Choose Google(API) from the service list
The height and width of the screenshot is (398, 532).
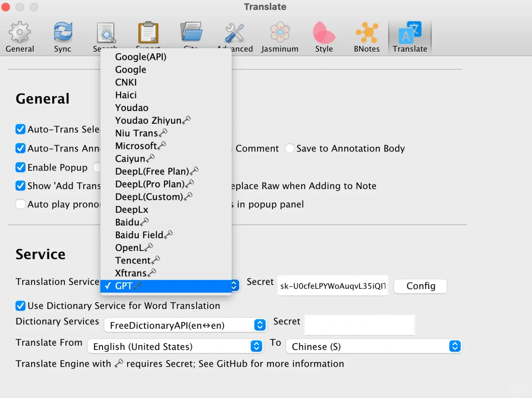pos(166,57)
